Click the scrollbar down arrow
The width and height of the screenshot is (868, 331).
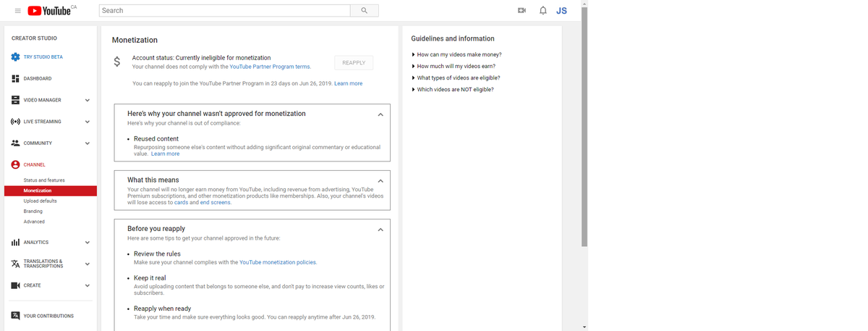pyautogui.click(x=584, y=327)
